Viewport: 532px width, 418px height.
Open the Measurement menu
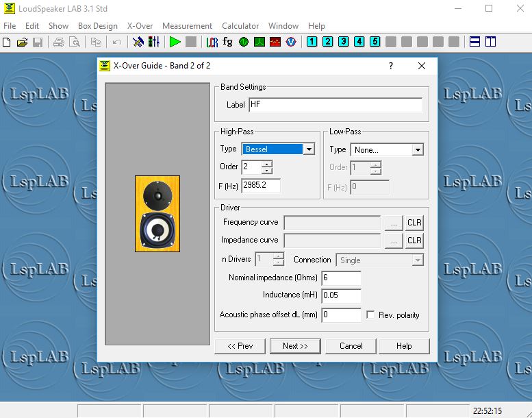coord(188,26)
